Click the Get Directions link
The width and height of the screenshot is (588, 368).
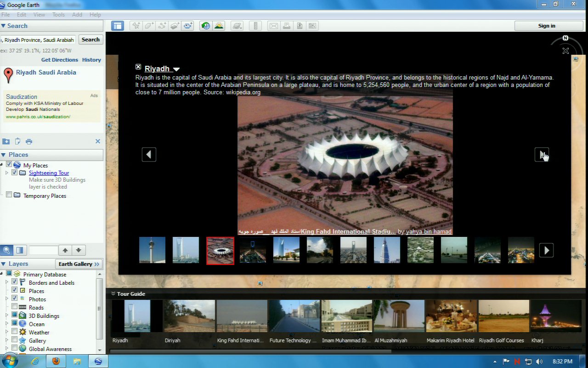(60, 60)
